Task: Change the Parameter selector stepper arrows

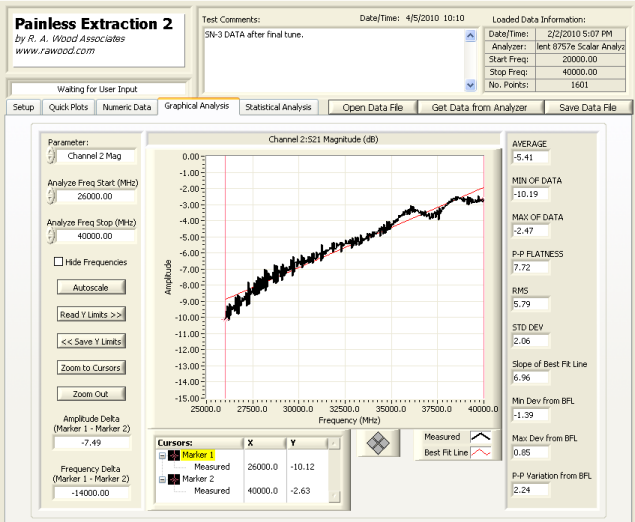Action: [51, 156]
